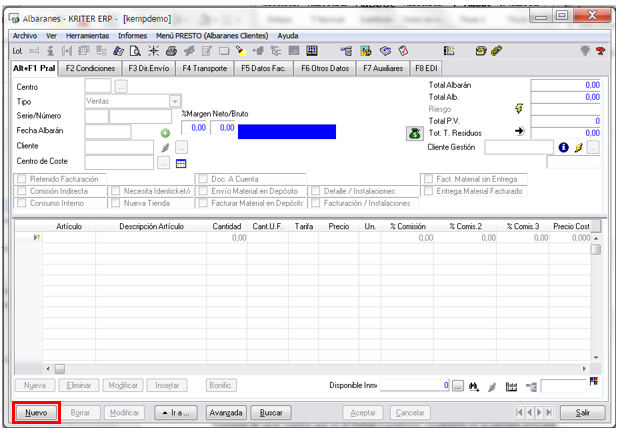Enable Doc. A Cuenta checkbox
The width and height of the screenshot is (618, 431).
pos(203,179)
